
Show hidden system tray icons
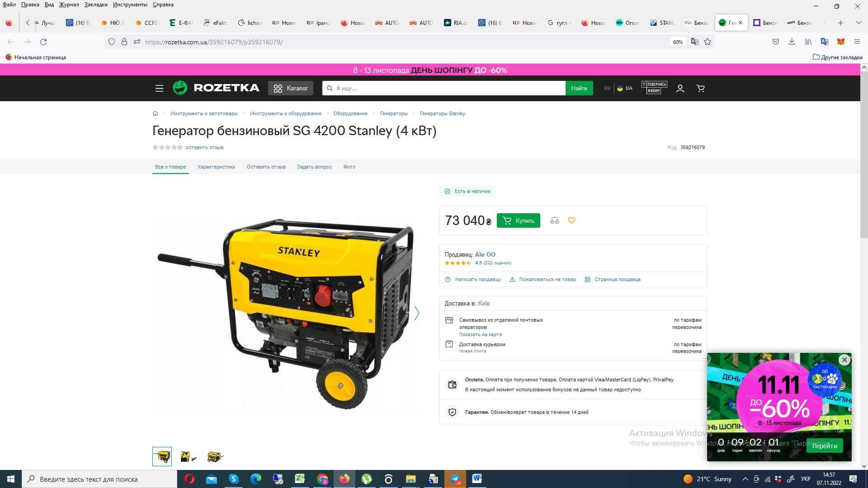[x=745, y=479]
